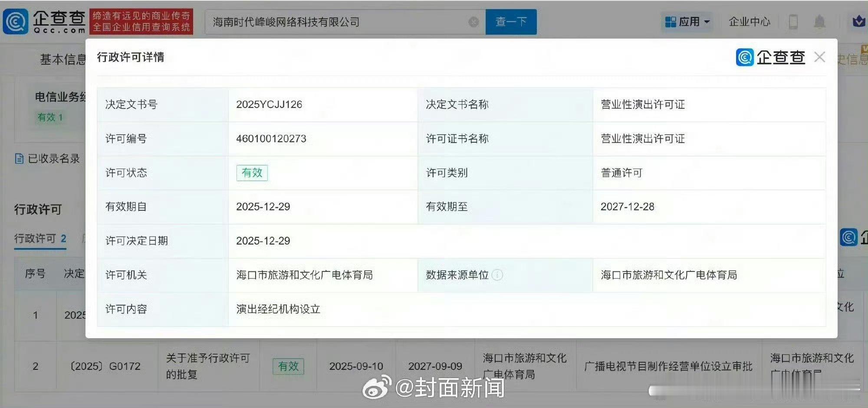Select the 行政许可 2 tab

[40, 239]
